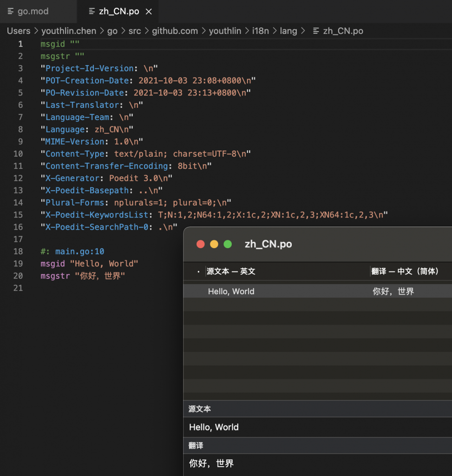
Task: Open the youthlin.chen breadcrumb folder
Action: coord(69,31)
